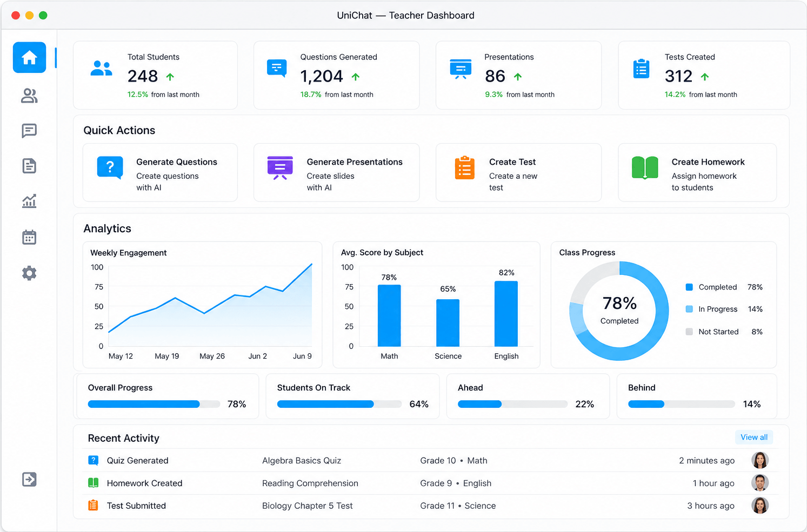This screenshot has height=532, width=807.
Task: Open the Settings gear in sidebar
Action: [29, 273]
